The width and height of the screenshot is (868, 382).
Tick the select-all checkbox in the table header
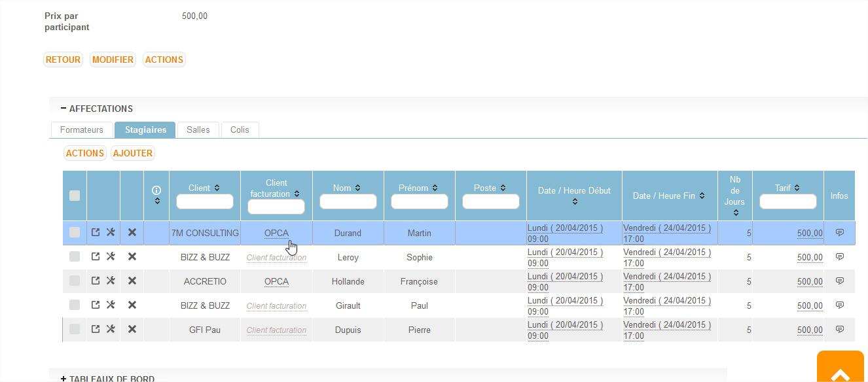pyautogui.click(x=75, y=196)
